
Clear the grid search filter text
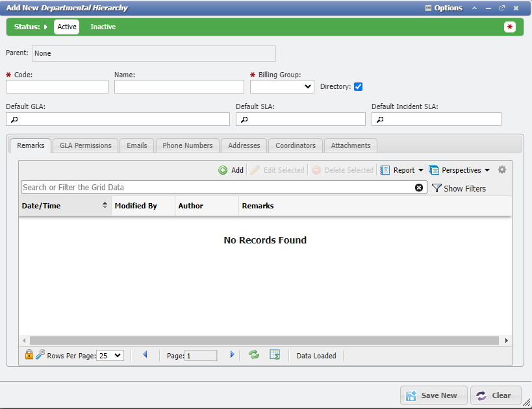[419, 188]
